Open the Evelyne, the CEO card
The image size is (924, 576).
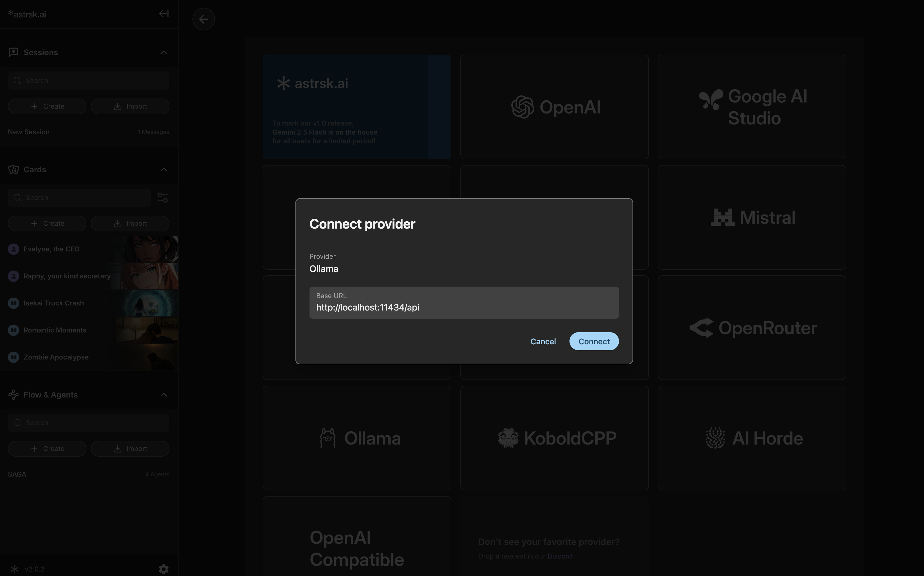[89, 249]
